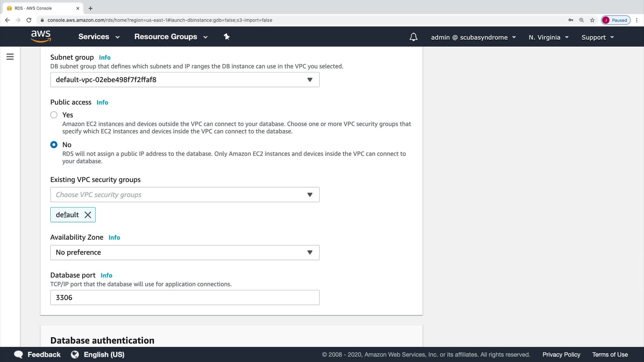Open Info link for Public access

[x=102, y=102]
